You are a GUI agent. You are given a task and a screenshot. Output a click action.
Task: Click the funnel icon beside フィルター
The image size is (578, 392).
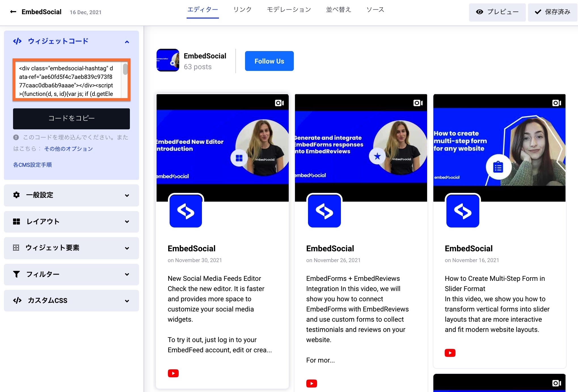pos(16,274)
